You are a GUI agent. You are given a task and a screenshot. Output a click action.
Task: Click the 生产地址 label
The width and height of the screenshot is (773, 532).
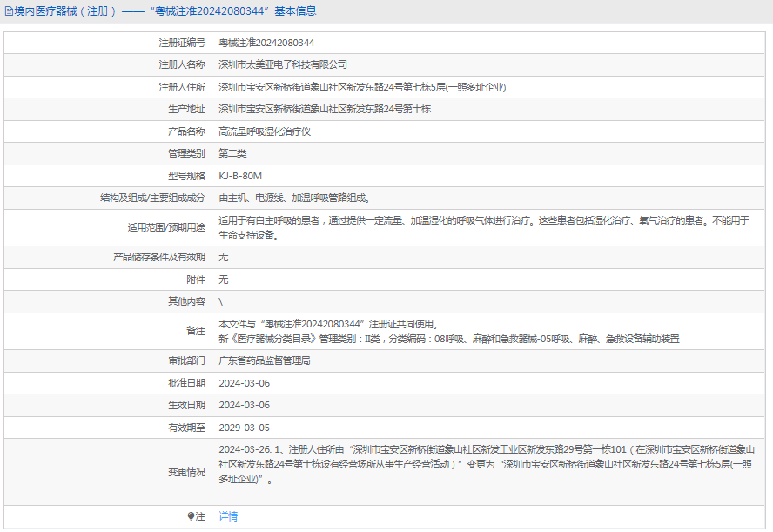(x=186, y=109)
